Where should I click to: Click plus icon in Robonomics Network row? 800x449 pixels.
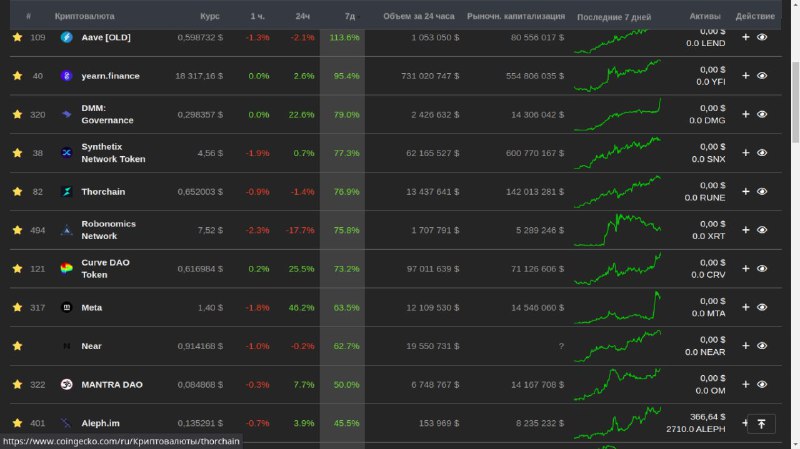[x=745, y=230]
